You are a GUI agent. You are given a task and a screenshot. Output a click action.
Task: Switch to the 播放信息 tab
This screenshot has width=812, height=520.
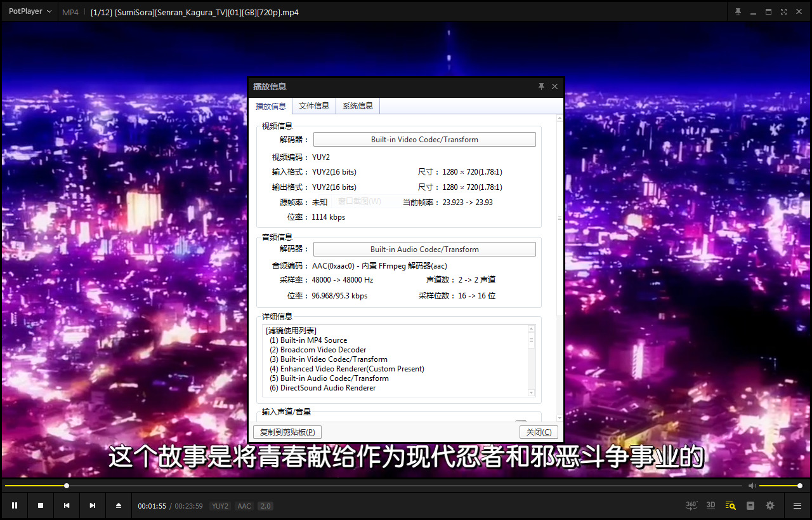(271, 106)
